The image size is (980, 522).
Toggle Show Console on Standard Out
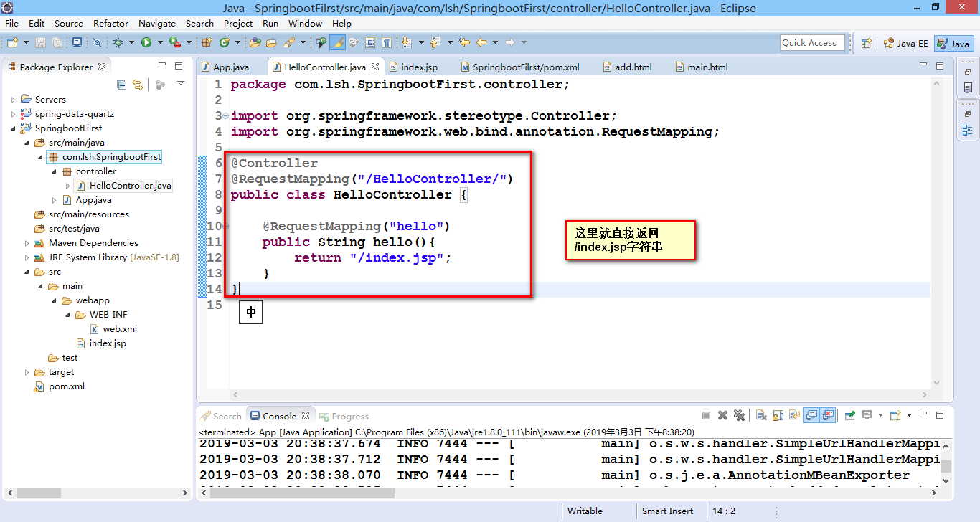(812, 415)
